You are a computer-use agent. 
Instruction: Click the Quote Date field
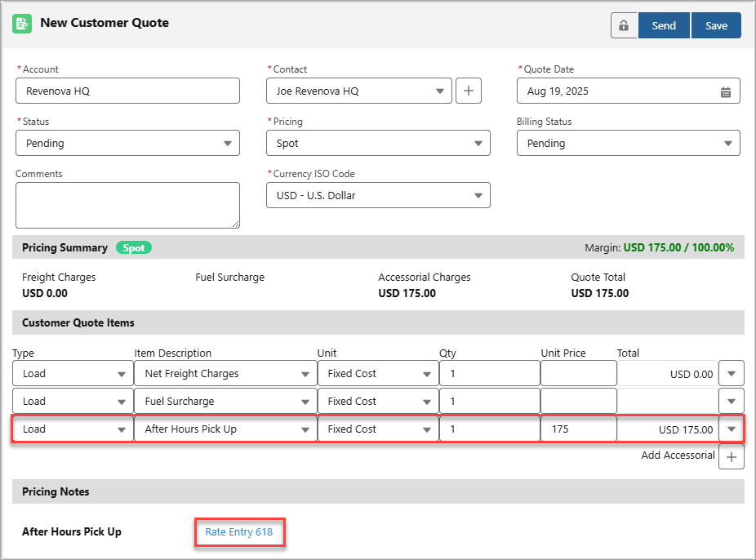629,91
